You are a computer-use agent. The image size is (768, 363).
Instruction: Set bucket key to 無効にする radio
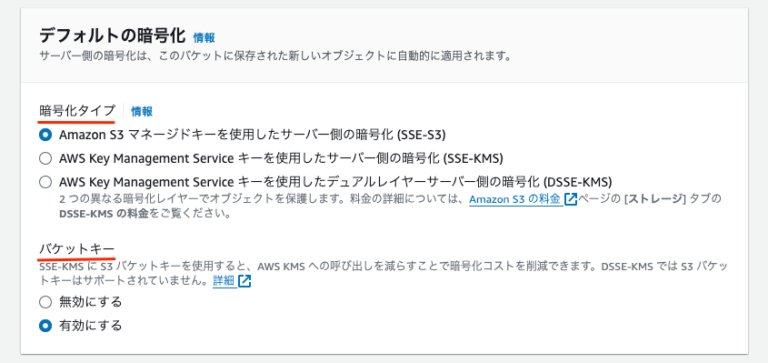45,302
